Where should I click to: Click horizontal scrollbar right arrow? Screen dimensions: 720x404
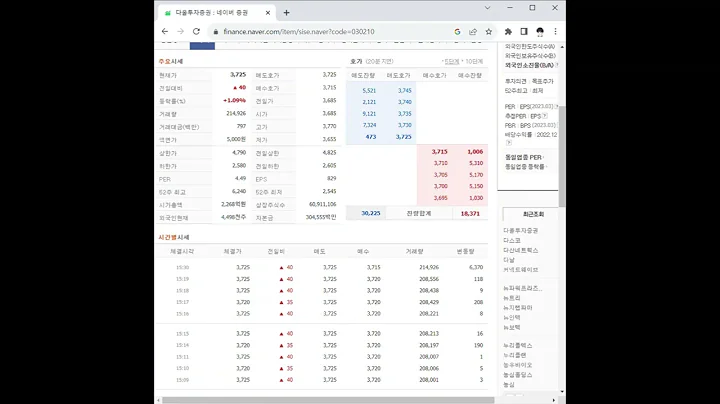553,400
